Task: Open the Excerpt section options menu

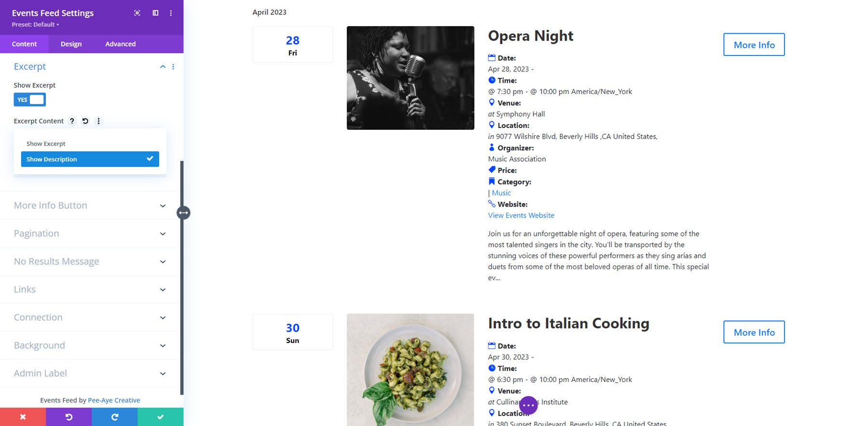Action: [x=173, y=67]
